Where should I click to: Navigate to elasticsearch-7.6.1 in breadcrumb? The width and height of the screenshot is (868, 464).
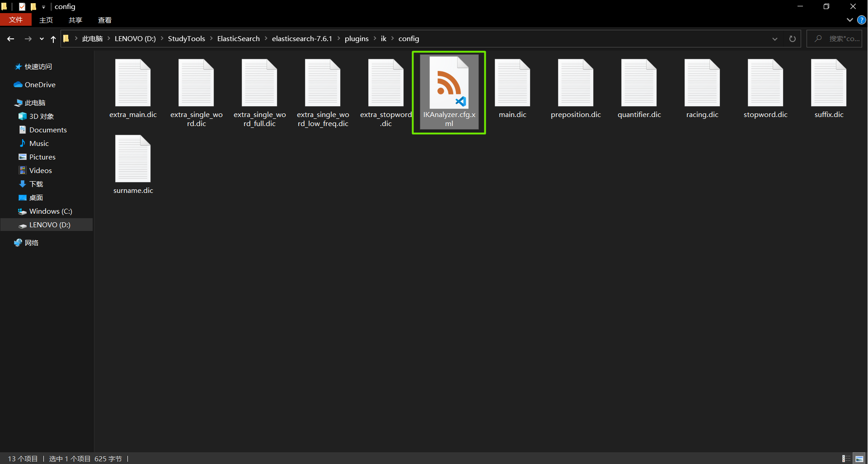coord(302,38)
